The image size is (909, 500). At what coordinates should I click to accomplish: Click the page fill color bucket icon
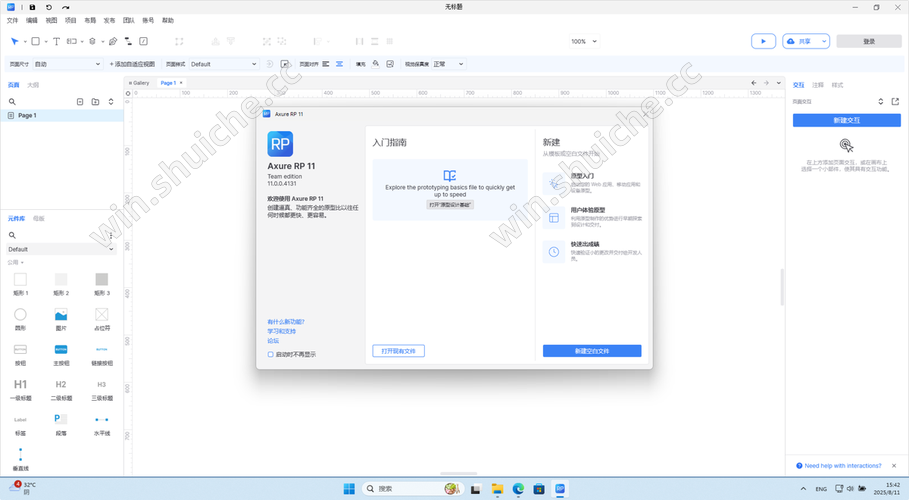coord(376,64)
